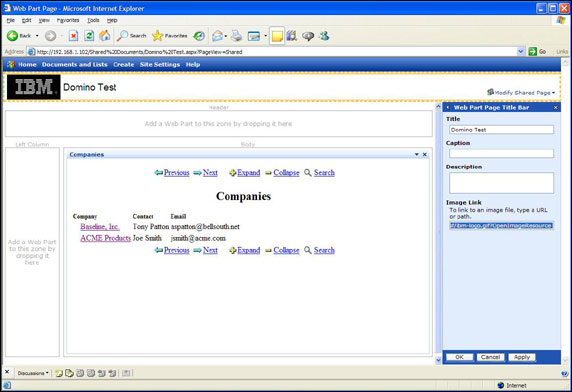Screen dimensions: 572x392
Task: Print the page with printer icon
Action: [x=236, y=36]
